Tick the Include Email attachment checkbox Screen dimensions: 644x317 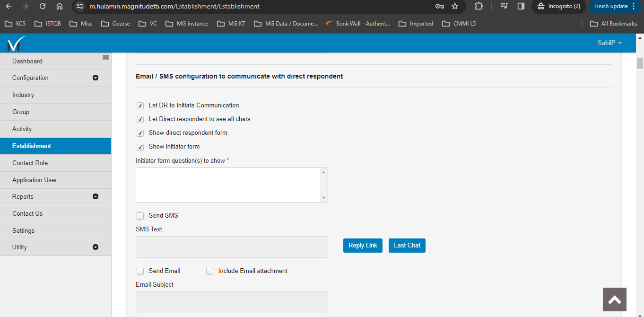(x=209, y=272)
